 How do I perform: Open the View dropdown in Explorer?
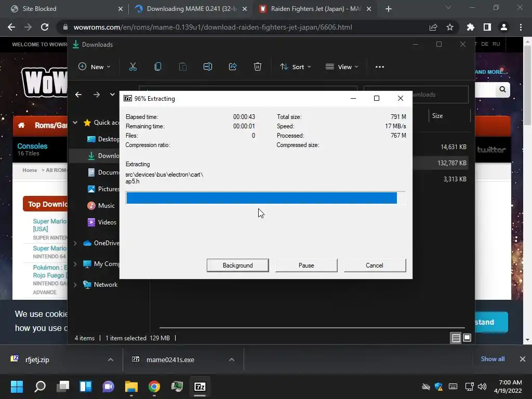(342, 67)
